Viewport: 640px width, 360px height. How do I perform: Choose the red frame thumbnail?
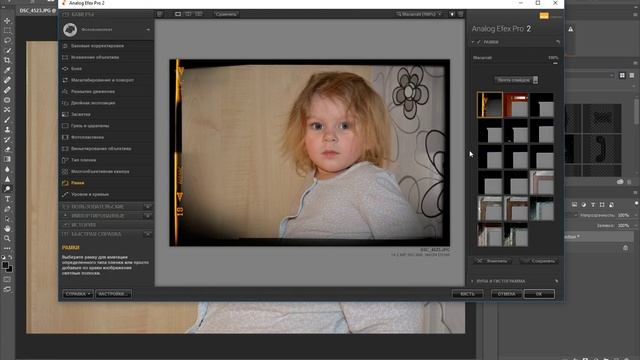(516, 105)
